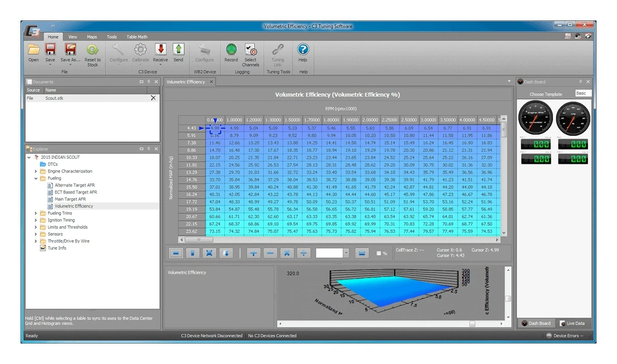Viewport: 617px width, 364px height.
Task: Collapse the Fueling folder in Explorer
Action: 36,179
